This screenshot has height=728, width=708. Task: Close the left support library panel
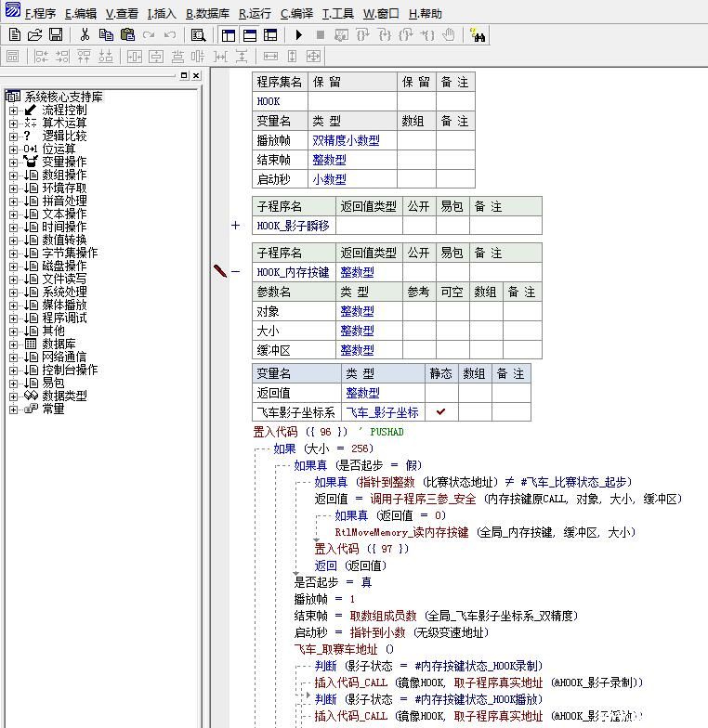[196, 76]
